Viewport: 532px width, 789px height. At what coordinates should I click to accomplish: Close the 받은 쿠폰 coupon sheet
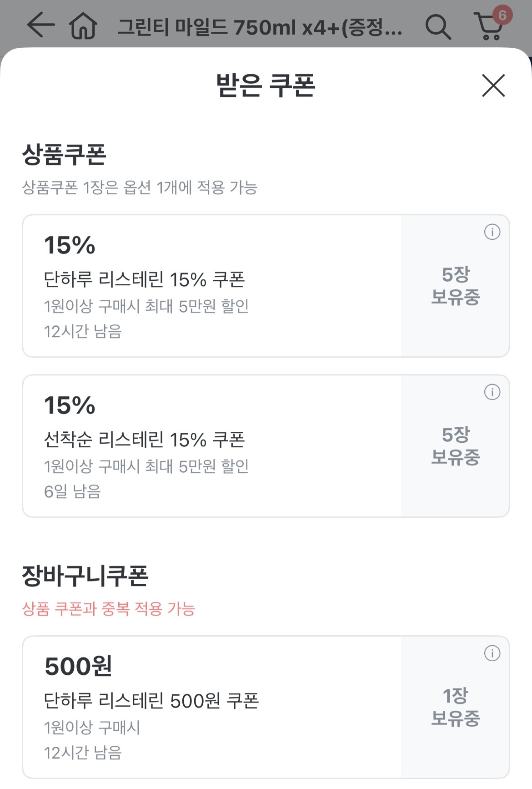493,86
